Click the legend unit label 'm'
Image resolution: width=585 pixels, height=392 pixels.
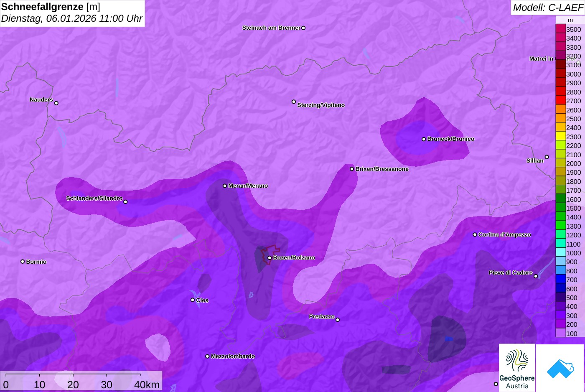(x=570, y=20)
